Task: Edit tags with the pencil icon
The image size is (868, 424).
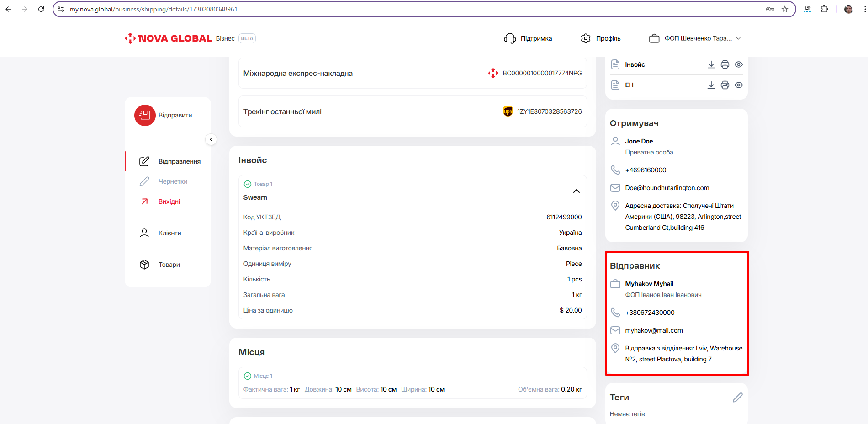Action: click(737, 397)
